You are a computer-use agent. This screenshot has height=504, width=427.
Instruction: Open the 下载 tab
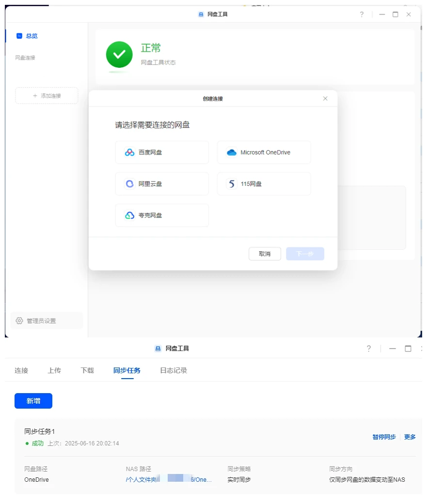(x=87, y=370)
